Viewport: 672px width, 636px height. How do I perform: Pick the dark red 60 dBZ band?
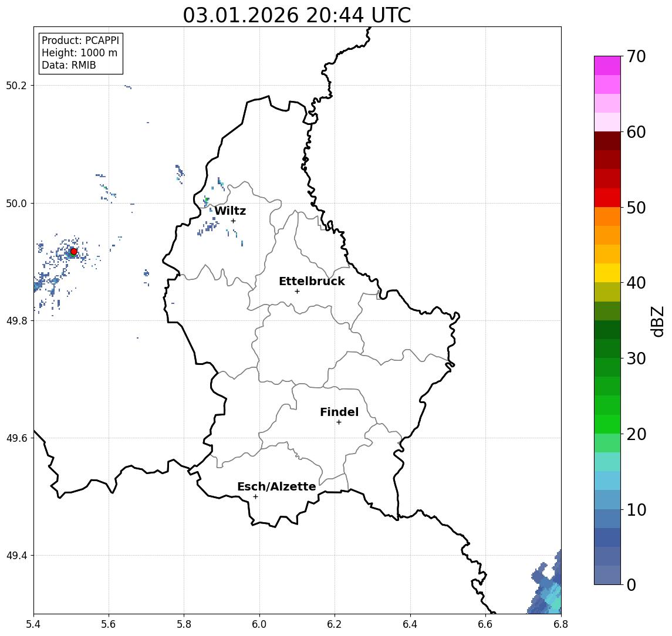[607, 141]
